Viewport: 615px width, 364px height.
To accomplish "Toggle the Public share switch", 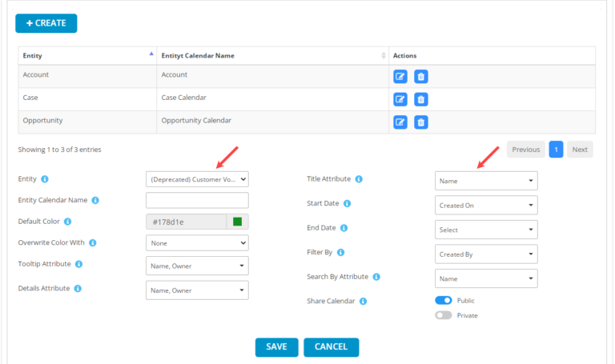I will point(444,301).
